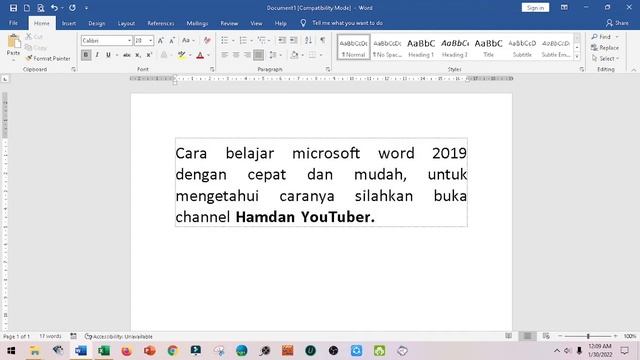Apply the red font color

click(200, 55)
